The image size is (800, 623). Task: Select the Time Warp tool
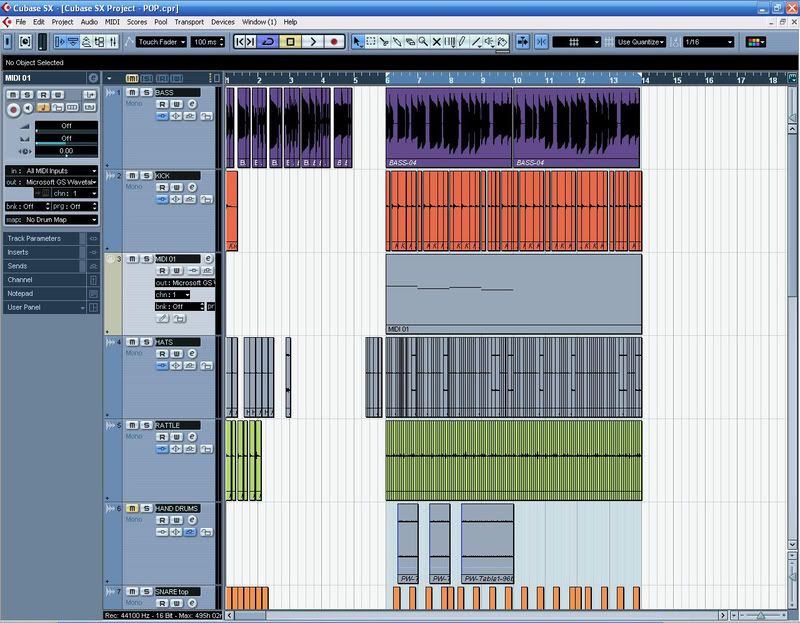(449, 42)
